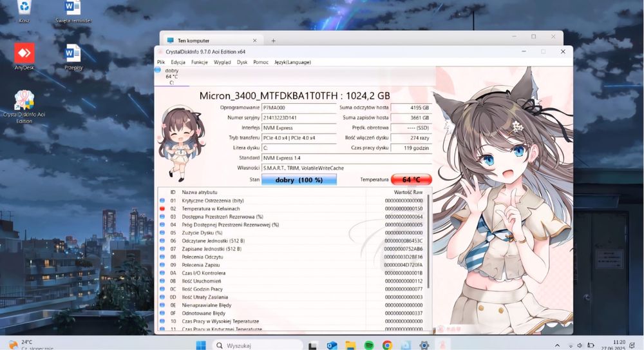
Task: Click the red status dot for Temperatura w Kelwinach
Action: coord(162,209)
